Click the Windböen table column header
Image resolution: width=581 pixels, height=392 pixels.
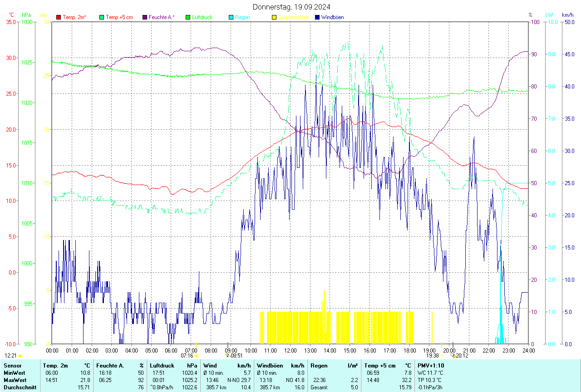point(270,365)
